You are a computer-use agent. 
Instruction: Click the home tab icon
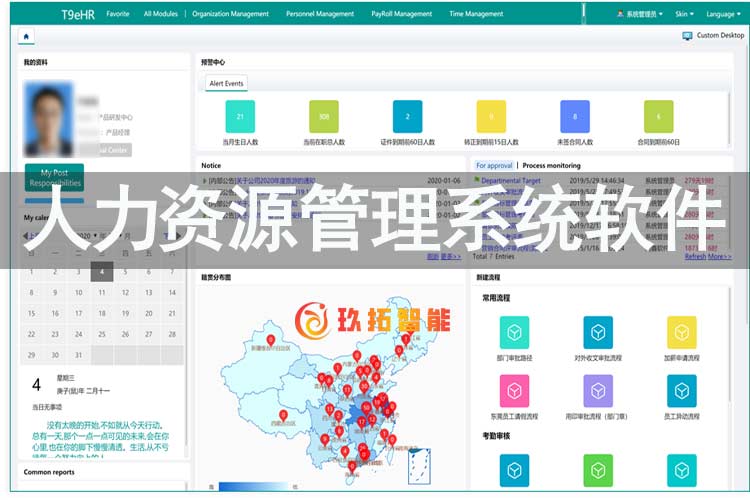coord(25,37)
